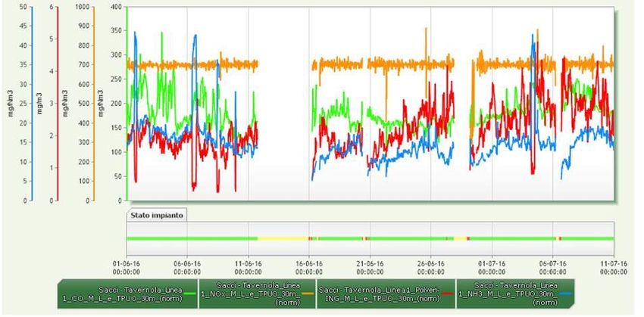The height and width of the screenshot is (317, 644).
Task: Click the blue NH3 legend color marker
Action: (x=566, y=292)
